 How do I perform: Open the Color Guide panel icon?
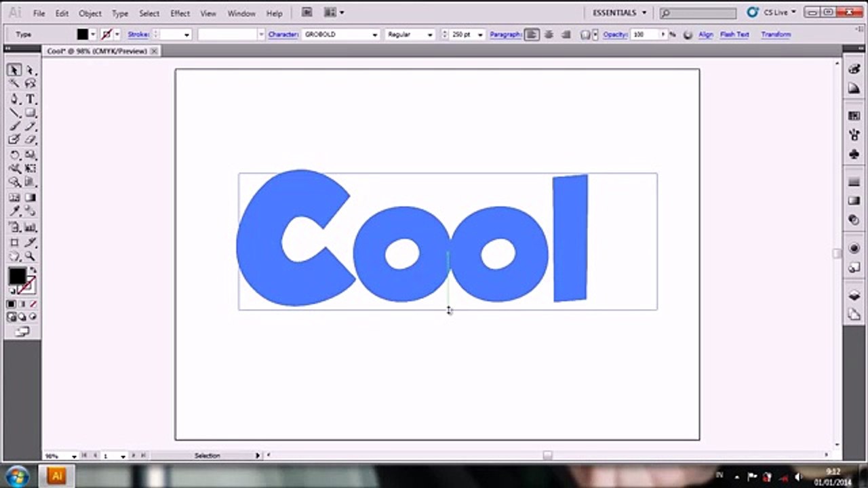click(854, 89)
